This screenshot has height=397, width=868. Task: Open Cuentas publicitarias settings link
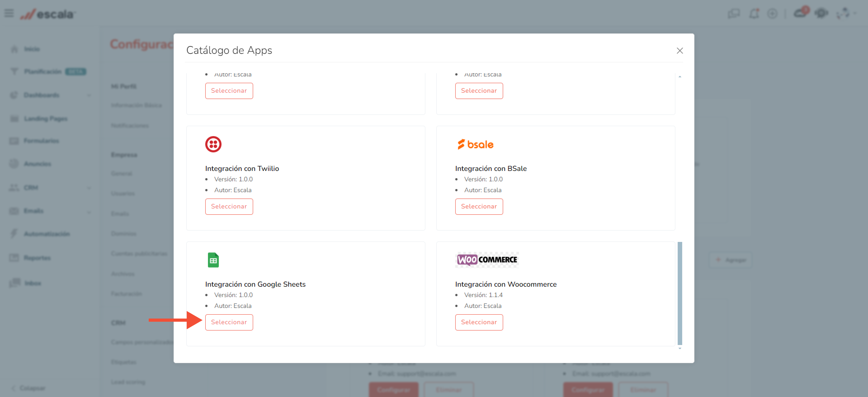[139, 253]
